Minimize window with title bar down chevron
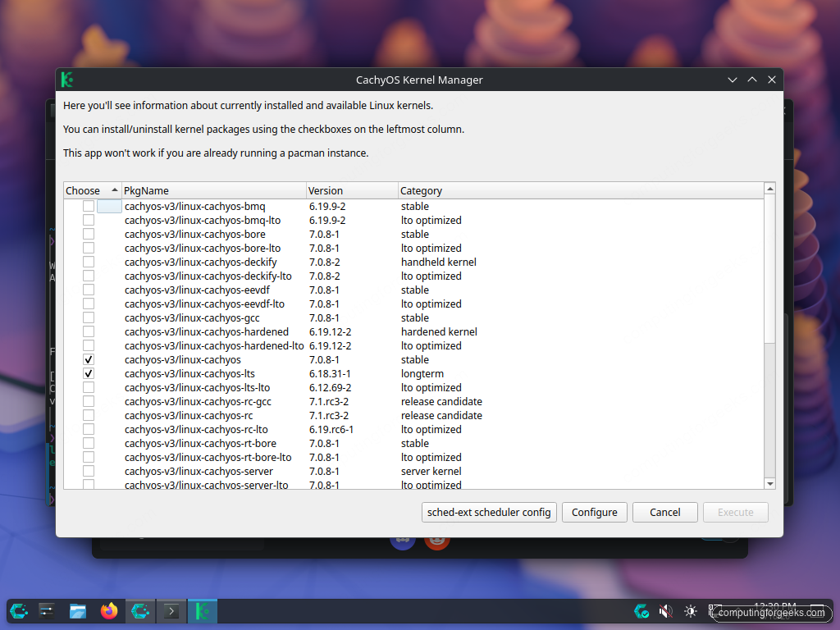The height and width of the screenshot is (630, 840). pos(733,80)
